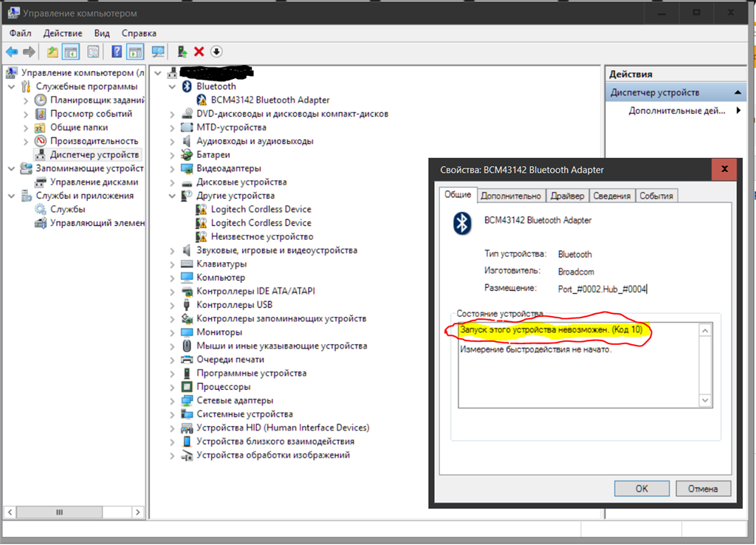The width and height of the screenshot is (756, 545).
Task: Click the Процессоры chip icon
Action: click(187, 387)
